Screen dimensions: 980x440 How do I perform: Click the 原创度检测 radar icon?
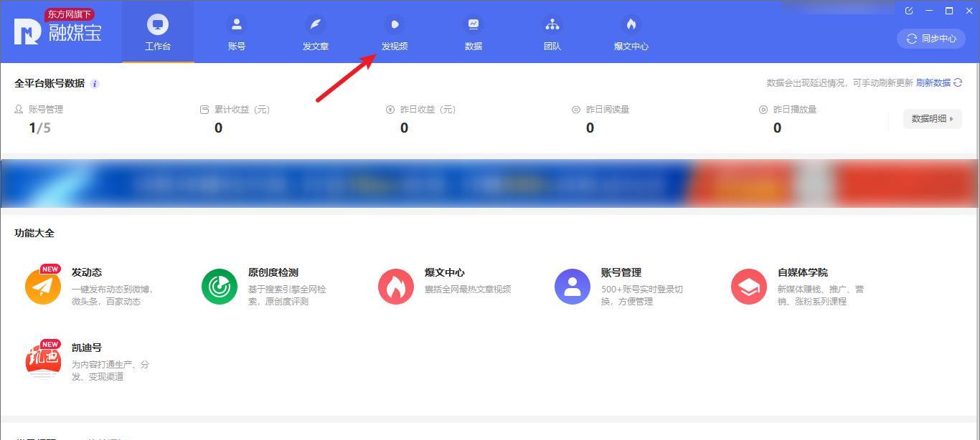[220, 287]
